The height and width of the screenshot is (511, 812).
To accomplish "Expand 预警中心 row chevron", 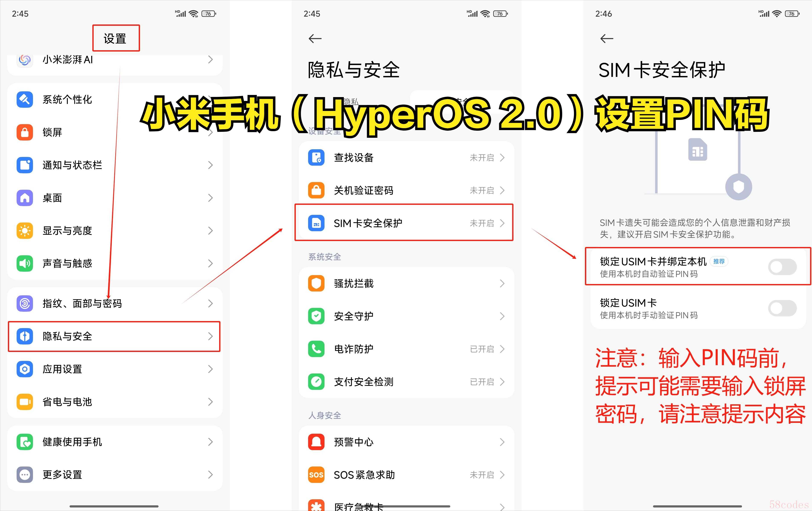I will (x=502, y=442).
